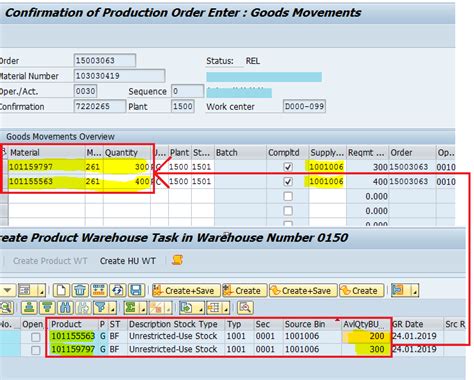Screen dimensions: 474x380
Task: Click the Plant field in the header area
Action: click(x=183, y=106)
